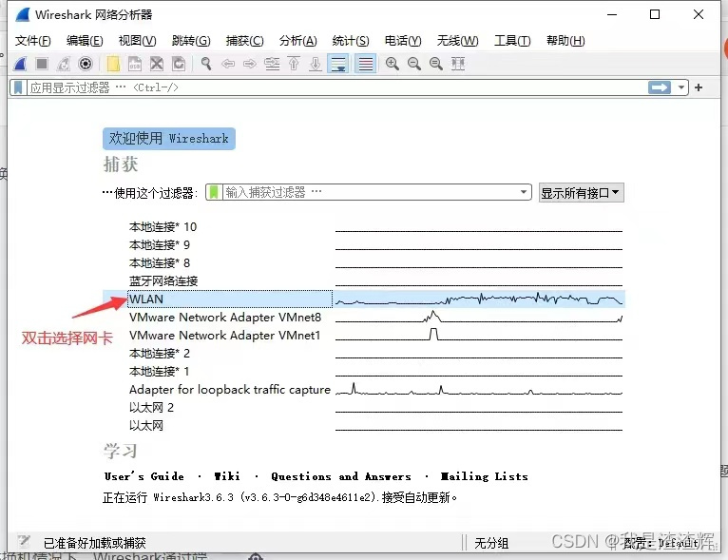Viewport: 728px width, 560px height.
Task: Start capturing packets with the shark fin icon
Action: (20, 64)
